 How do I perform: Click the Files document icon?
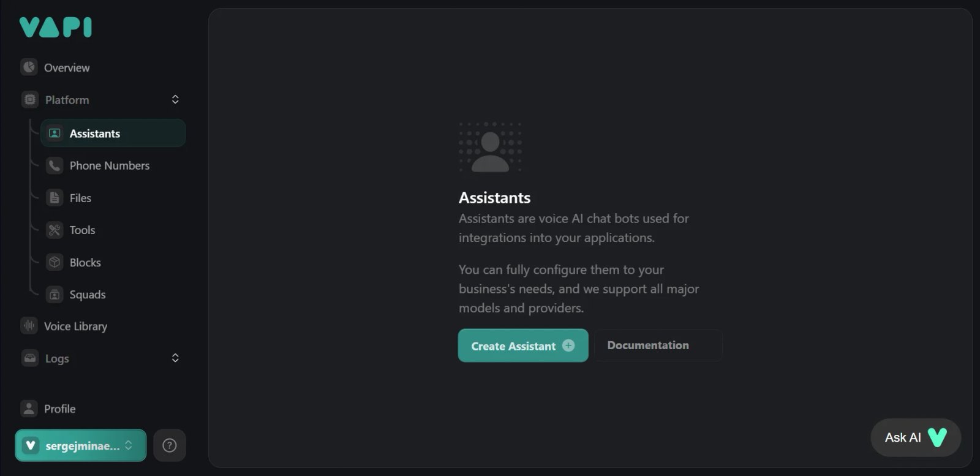point(55,198)
